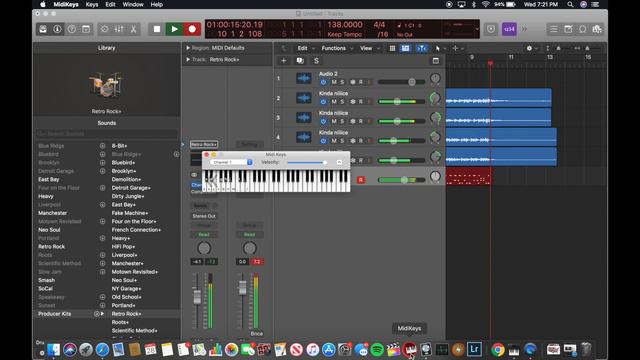Mute the Audio 2 track

334,82
